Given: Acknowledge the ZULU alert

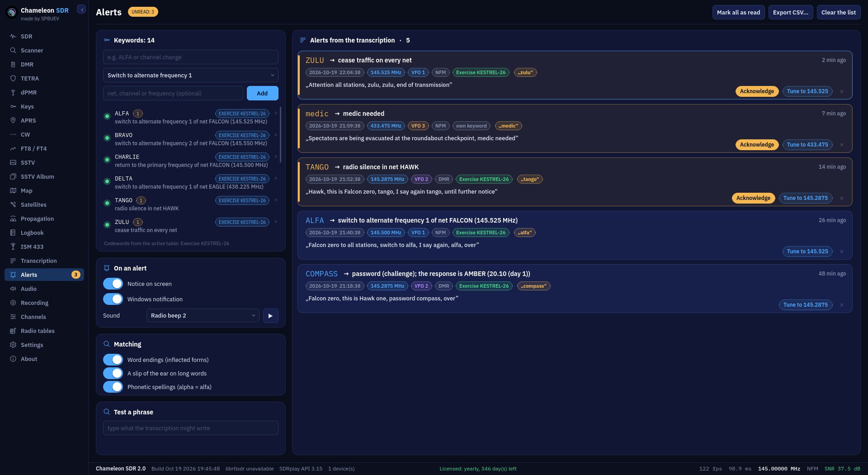Looking at the screenshot, I should [x=757, y=91].
